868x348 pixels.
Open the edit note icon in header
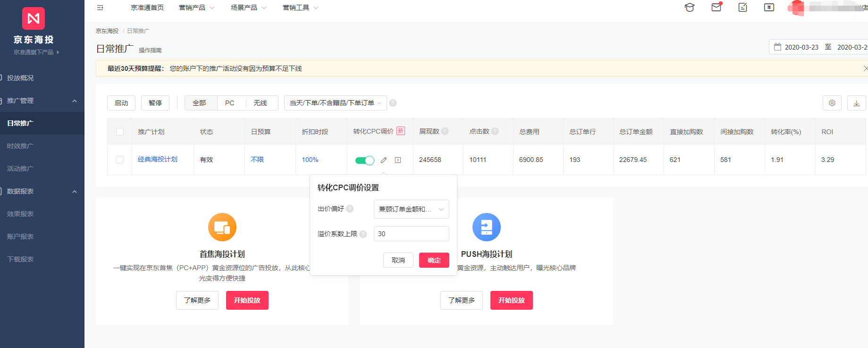(743, 8)
